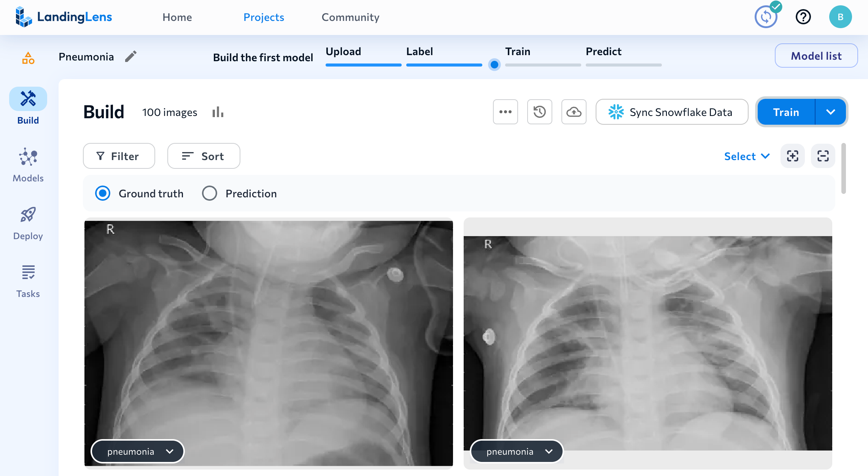The width and height of the screenshot is (868, 476).
Task: Rename the Pneumonia project with the pencil
Action: (x=131, y=56)
